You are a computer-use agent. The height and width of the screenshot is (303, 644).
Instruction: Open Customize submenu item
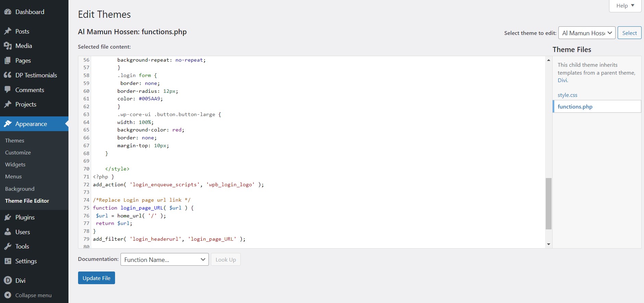18,152
